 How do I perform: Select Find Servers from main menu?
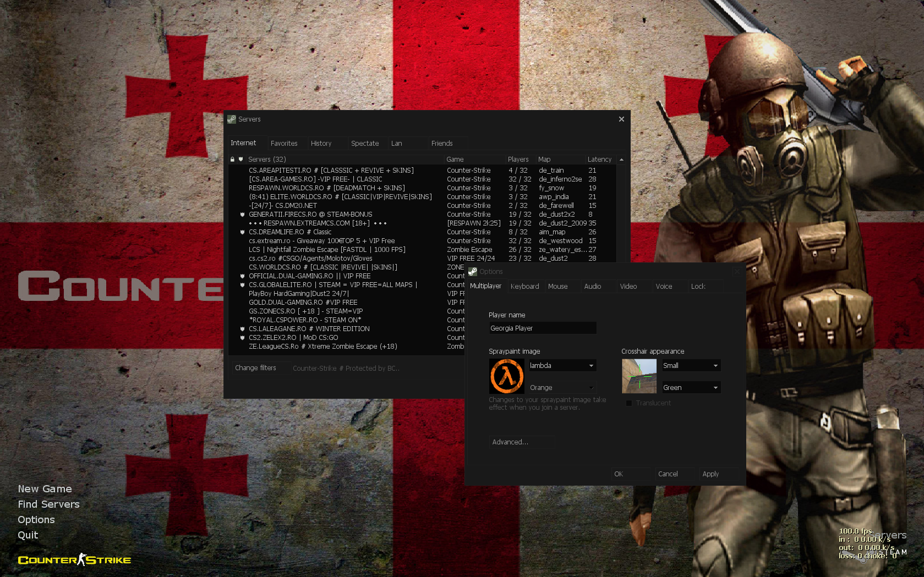pos(48,504)
